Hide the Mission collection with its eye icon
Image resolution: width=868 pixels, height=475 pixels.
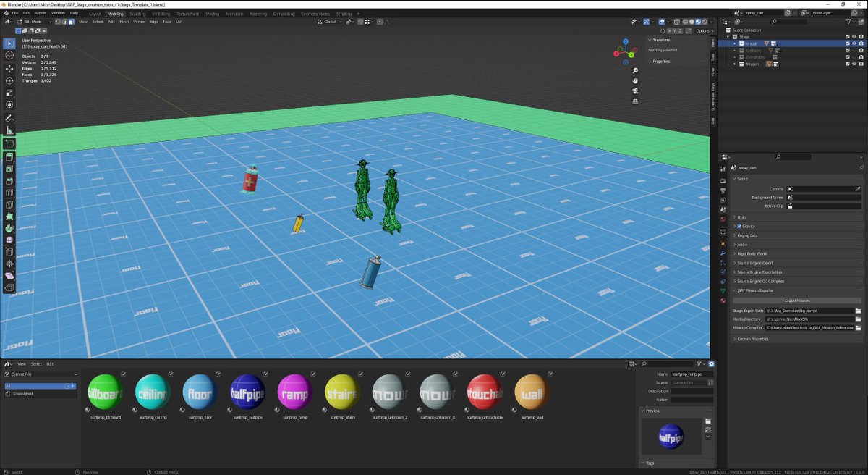(x=854, y=64)
